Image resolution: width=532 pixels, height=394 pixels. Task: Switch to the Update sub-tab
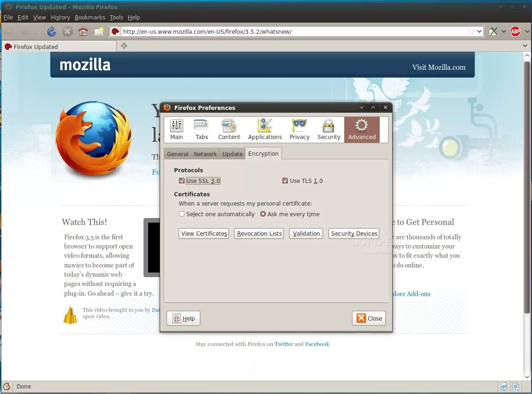click(233, 154)
